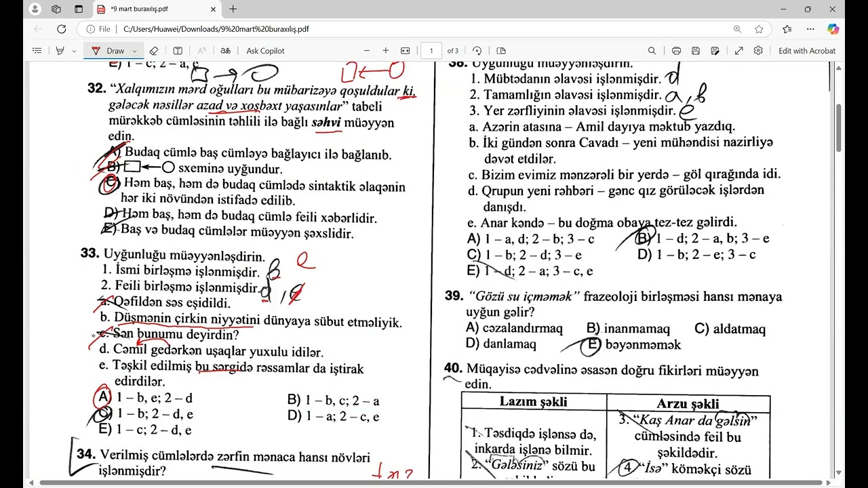The image size is (868, 488).
Task: Close the 9 mart buraxılış.pdf tab
Action: pos(213,9)
